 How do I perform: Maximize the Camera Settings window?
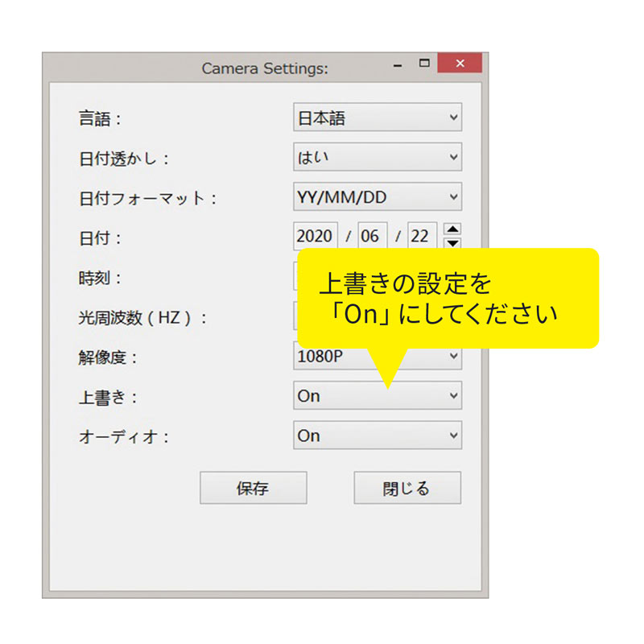pos(424,63)
